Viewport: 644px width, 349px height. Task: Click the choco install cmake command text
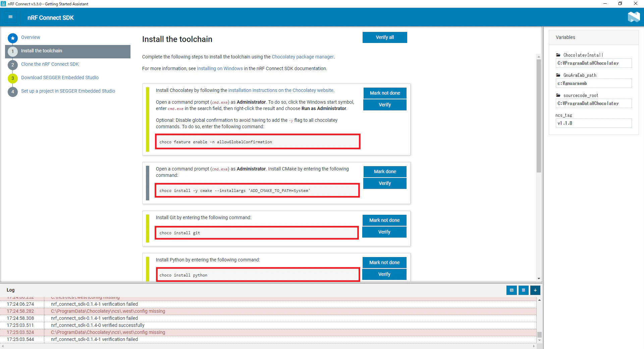point(235,191)
